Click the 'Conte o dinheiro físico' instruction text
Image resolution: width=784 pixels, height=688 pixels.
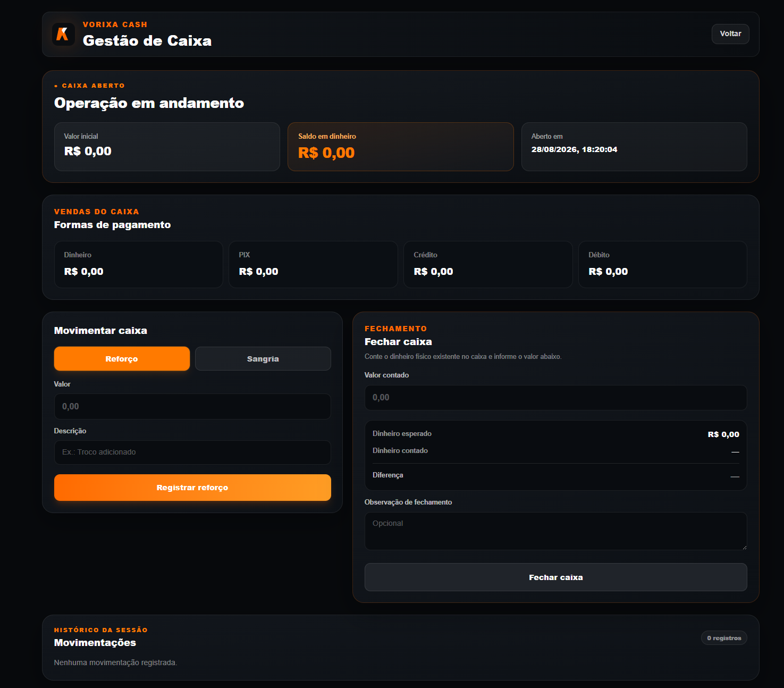tap(463, 357)
